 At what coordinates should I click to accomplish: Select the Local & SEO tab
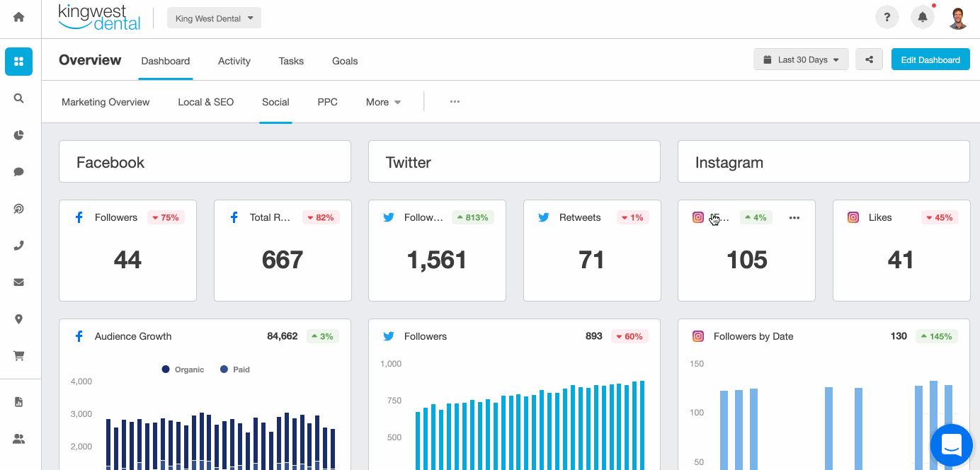click(x=205, y=102)
